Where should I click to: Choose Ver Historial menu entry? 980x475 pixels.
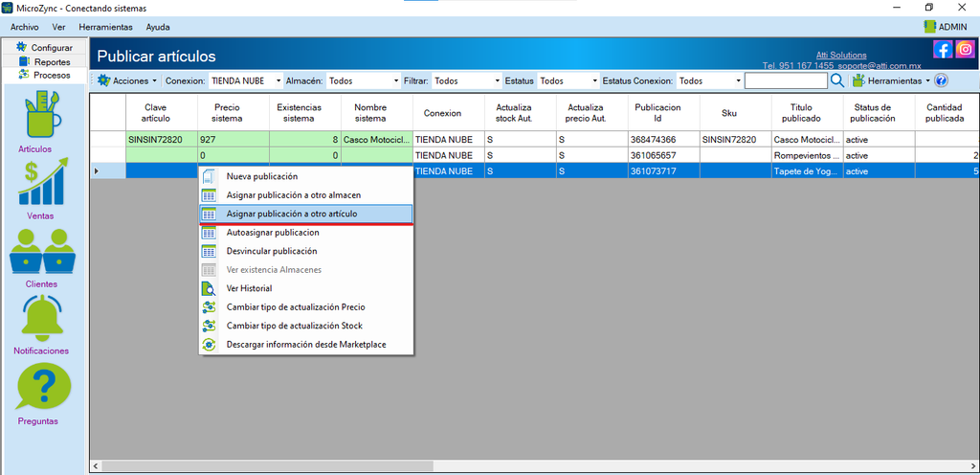point(305,289)
